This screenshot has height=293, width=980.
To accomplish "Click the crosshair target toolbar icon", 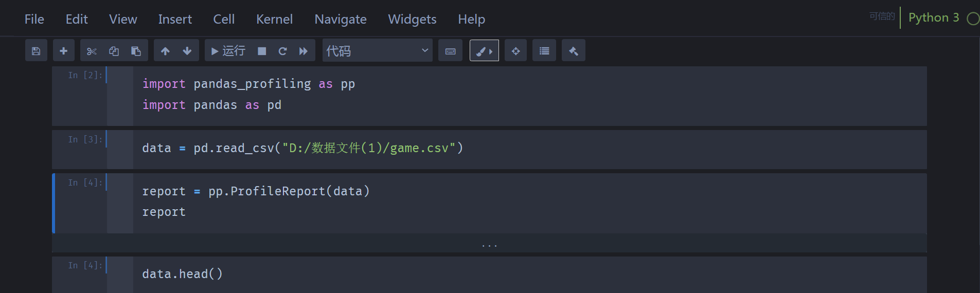I will tap(515, 51).
